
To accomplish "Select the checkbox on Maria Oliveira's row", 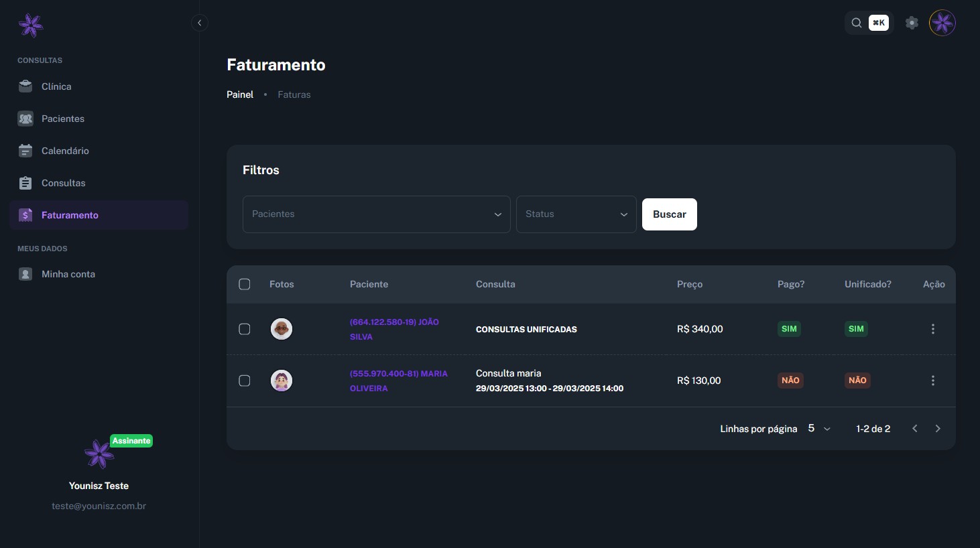I will coord(245,381).
